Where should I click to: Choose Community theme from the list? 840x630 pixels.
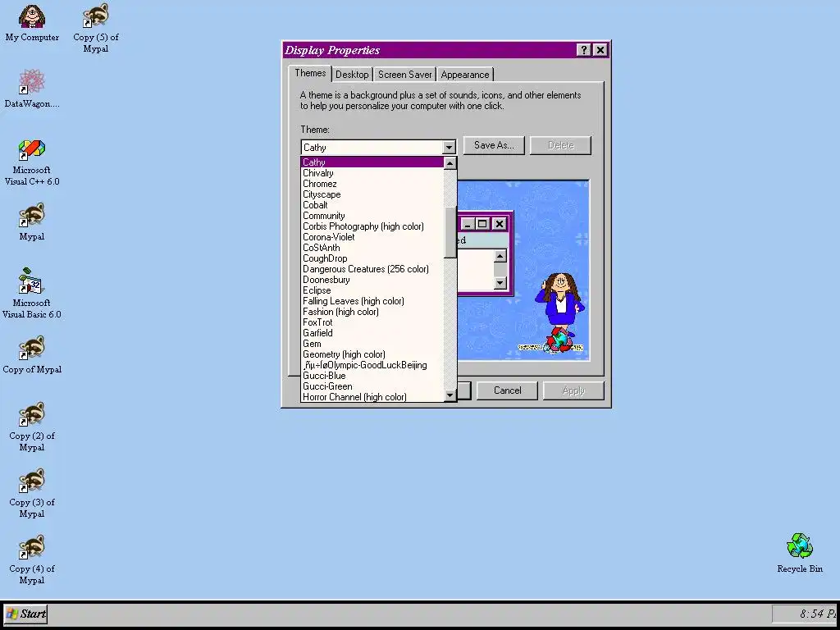point(372,216)
